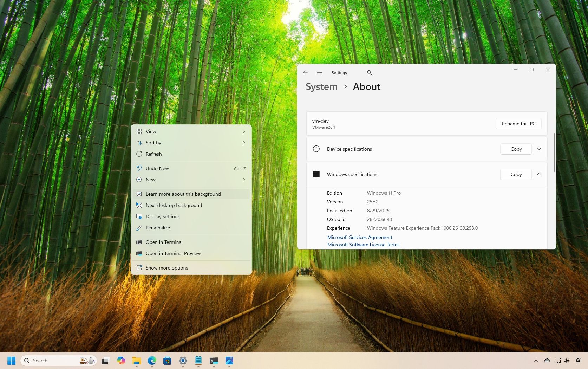The image size is (588, 369).
Task: Click the Settings search magnifier icon
Action: click(x=369, y=72)
